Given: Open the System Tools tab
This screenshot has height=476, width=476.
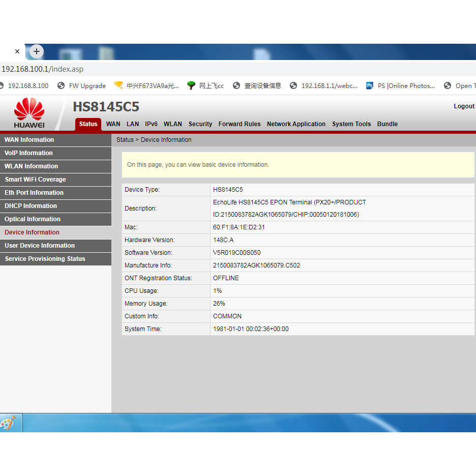Looking at the screenshot, I should point(351,124).
